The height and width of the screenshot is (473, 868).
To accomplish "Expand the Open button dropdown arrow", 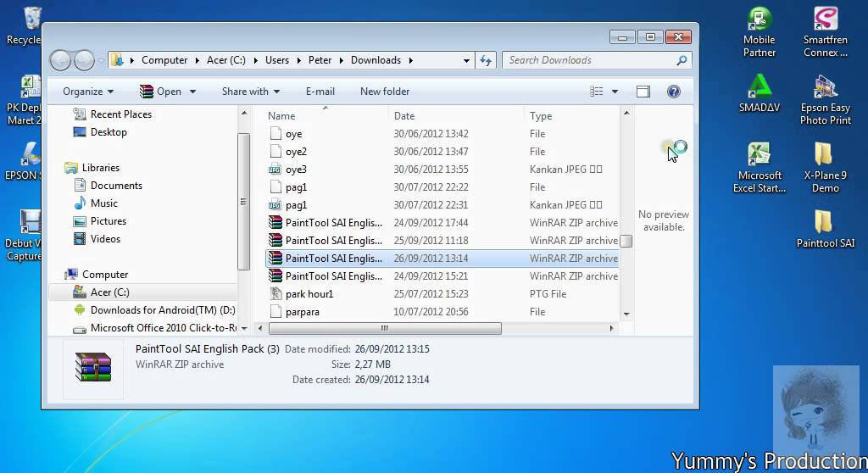I will pos(192,92).
